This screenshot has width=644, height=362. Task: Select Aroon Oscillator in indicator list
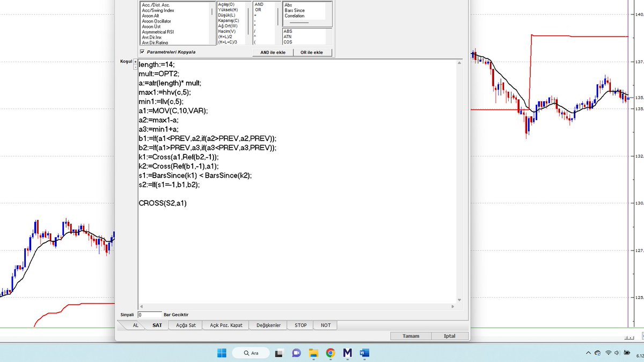tap(156, 21)
